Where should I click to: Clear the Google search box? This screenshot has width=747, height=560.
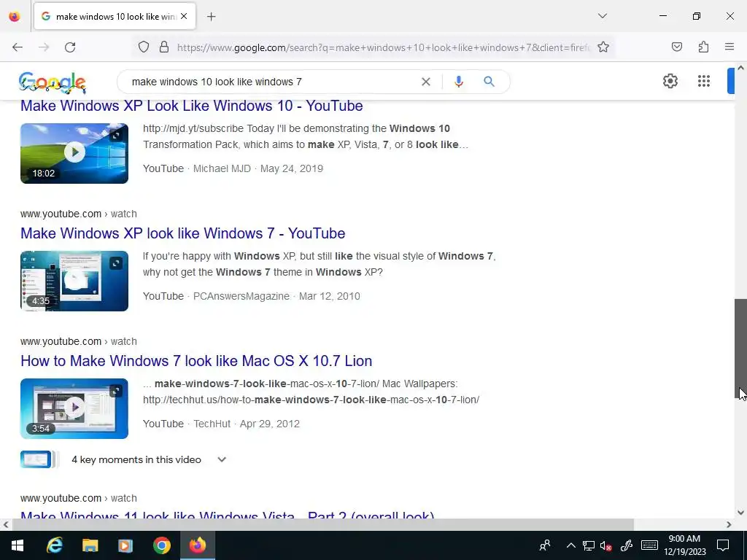click(x=425, y=82)
